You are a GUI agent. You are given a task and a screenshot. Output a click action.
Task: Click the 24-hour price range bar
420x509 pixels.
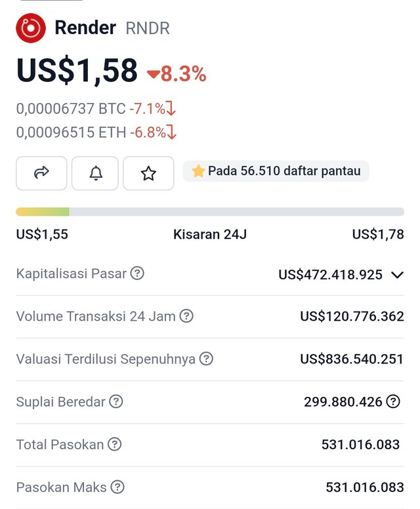[210, 212]
